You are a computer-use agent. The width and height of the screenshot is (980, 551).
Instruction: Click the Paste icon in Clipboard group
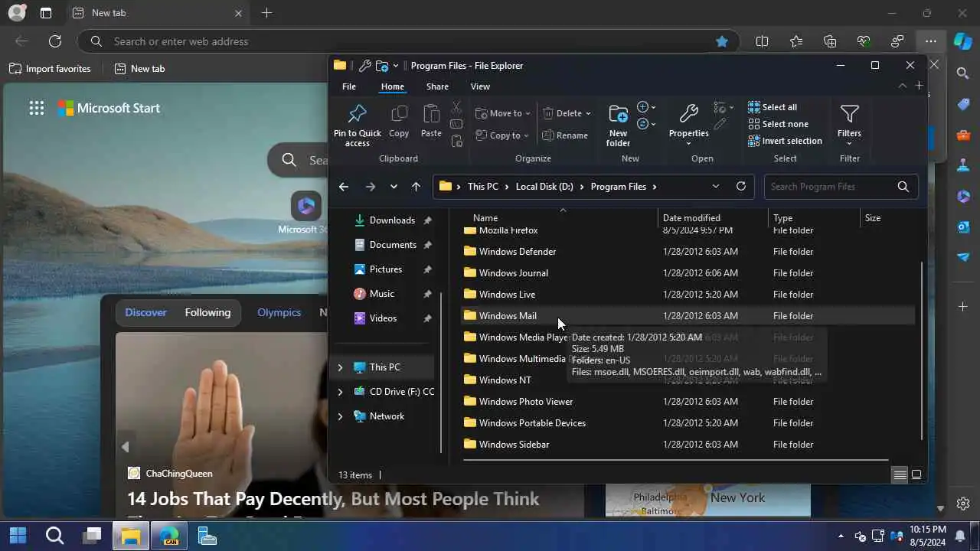431,122
